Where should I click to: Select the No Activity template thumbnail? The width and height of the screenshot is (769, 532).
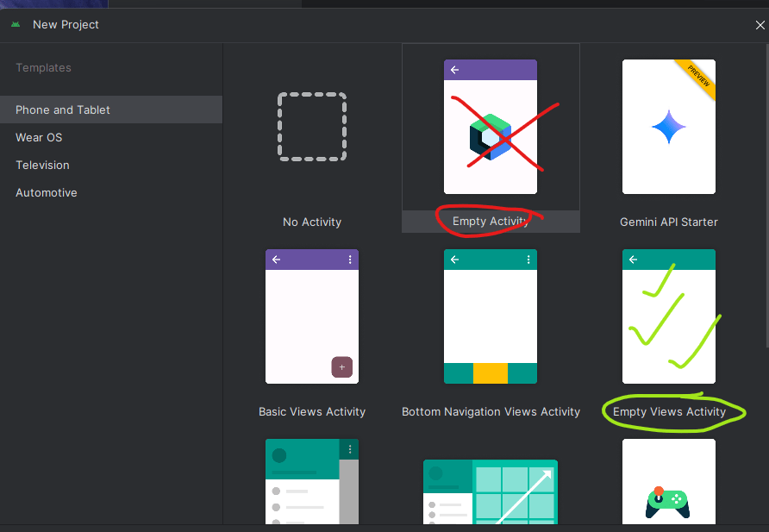pos(312,127)
